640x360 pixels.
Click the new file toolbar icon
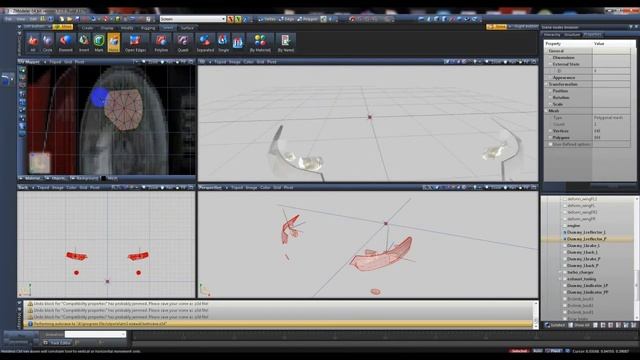click(62, 19)
